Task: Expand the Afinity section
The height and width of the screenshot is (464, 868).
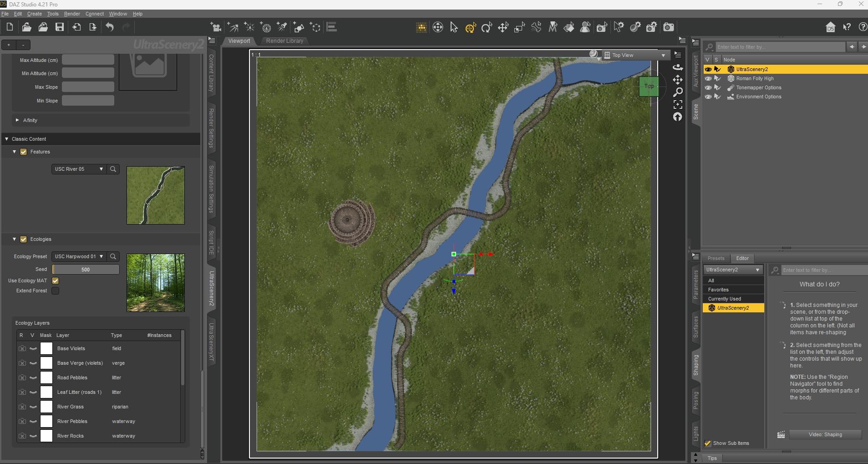Action: pos(17,120)
